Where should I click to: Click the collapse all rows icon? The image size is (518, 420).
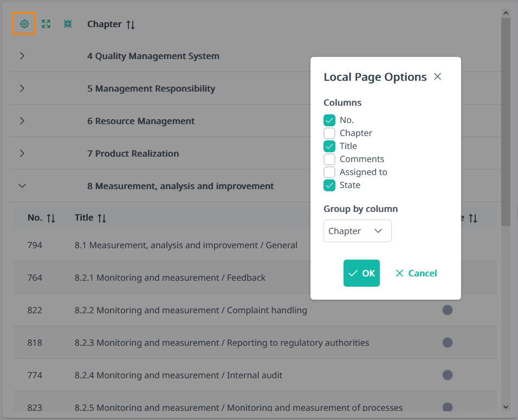(67, 24)
